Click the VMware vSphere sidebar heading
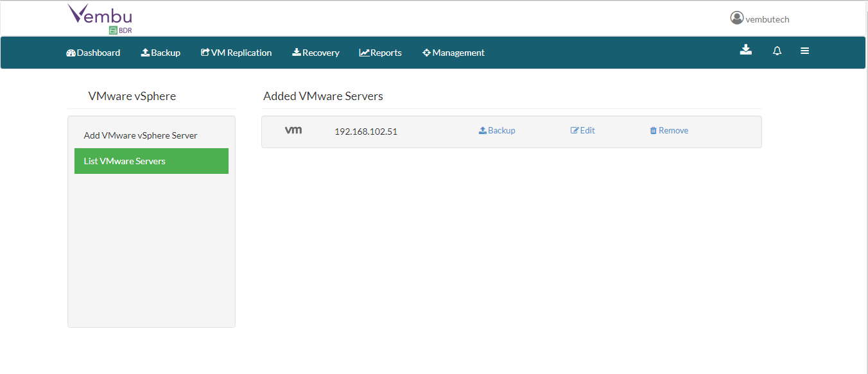 pyautogui.click(x=132, y=96)
